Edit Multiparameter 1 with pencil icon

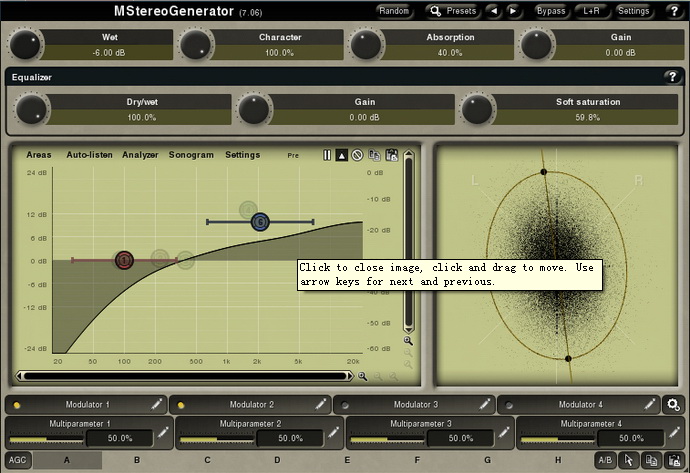163,433
